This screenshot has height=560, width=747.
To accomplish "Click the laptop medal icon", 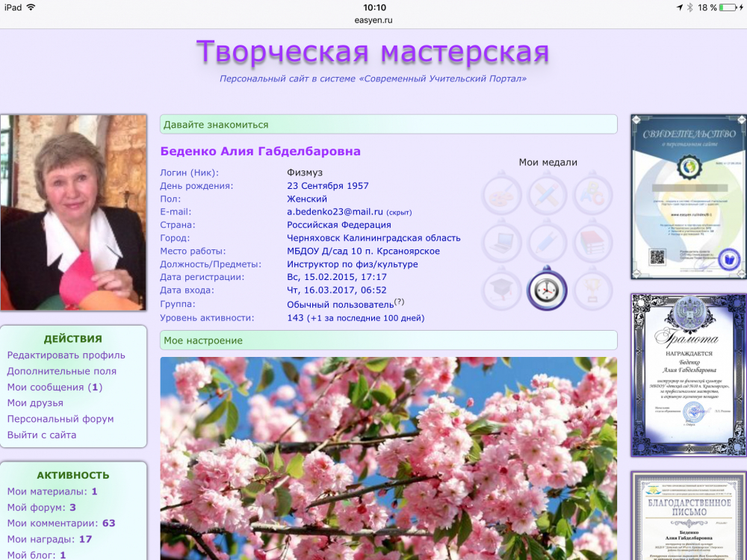I will pos(502,241).
